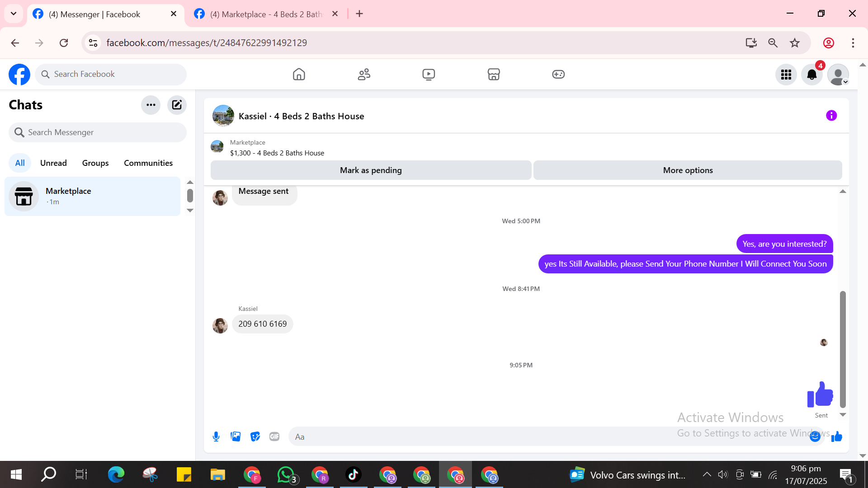Image resolution: width=868 pixels, height=488 pixels.
Task: Choose a sticker icon
Action: coord(255,436)
